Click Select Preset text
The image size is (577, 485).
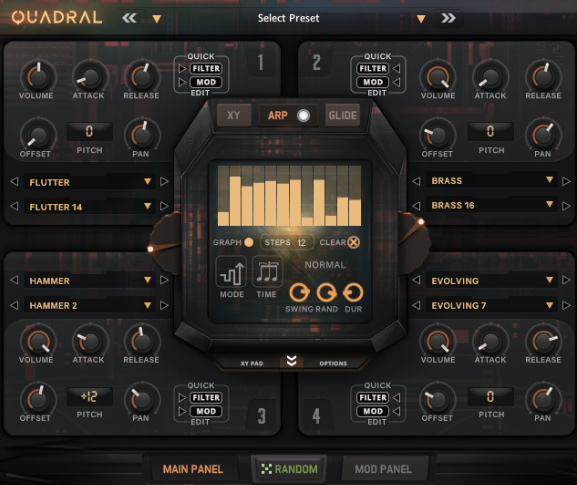point(288,18)
